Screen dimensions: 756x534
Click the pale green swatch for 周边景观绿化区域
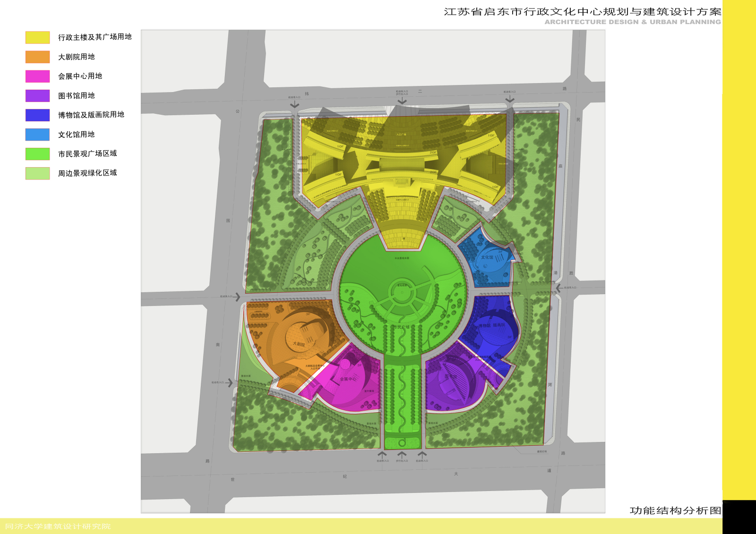click(x=37, y=173)
